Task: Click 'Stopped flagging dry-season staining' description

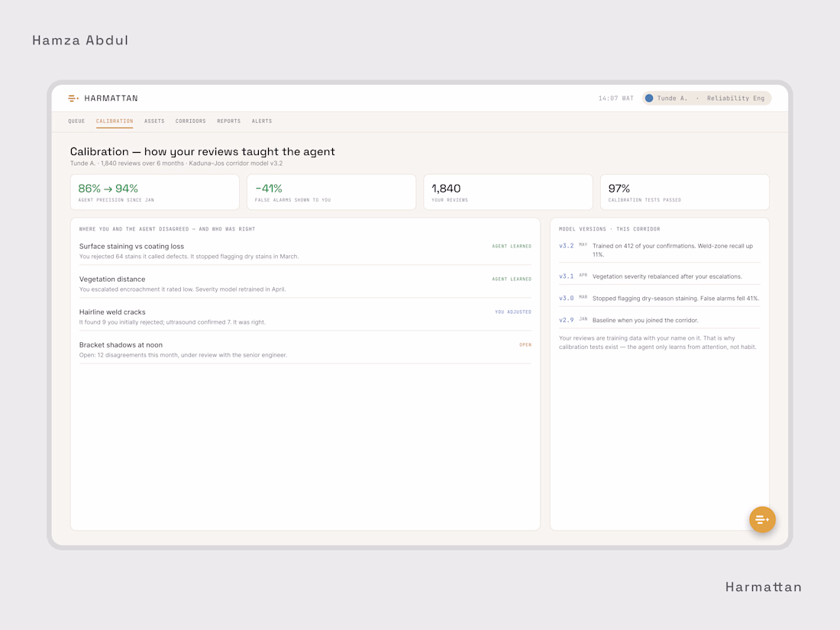Action: click(676, 299)
